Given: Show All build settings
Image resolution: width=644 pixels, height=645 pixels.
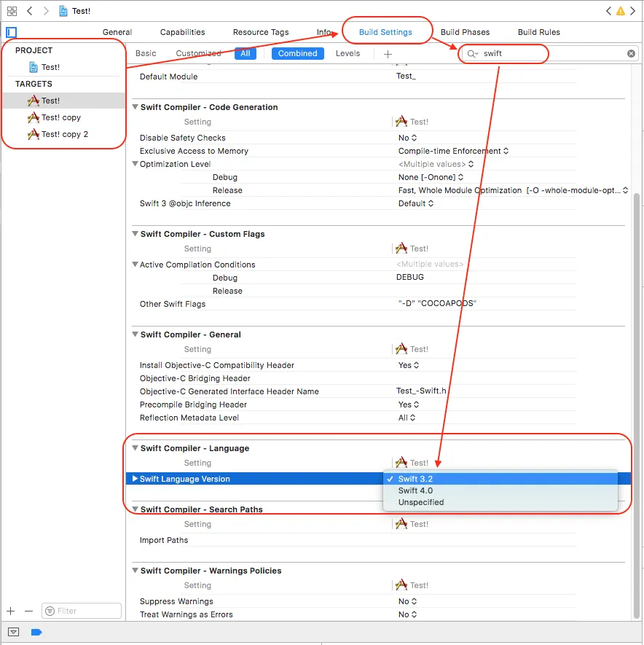Looking at the screenshot, I should pyautogui.click(x=245, y=53).
